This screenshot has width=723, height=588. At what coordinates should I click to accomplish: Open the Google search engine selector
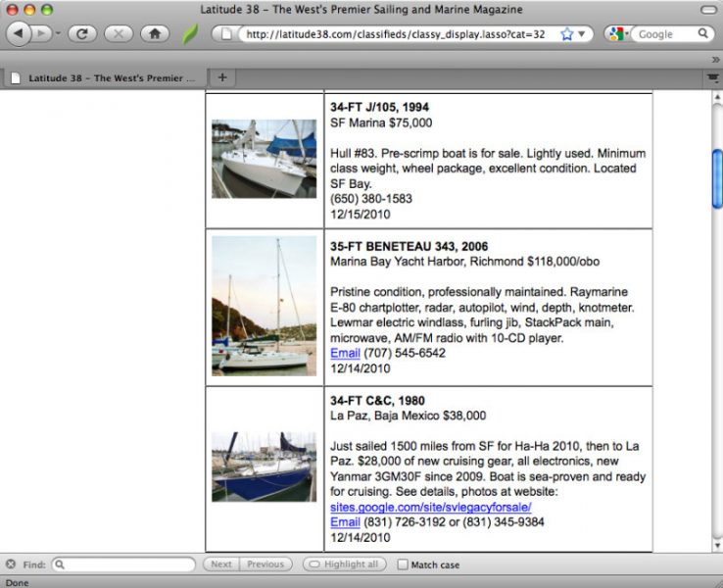tap(617, 33)
